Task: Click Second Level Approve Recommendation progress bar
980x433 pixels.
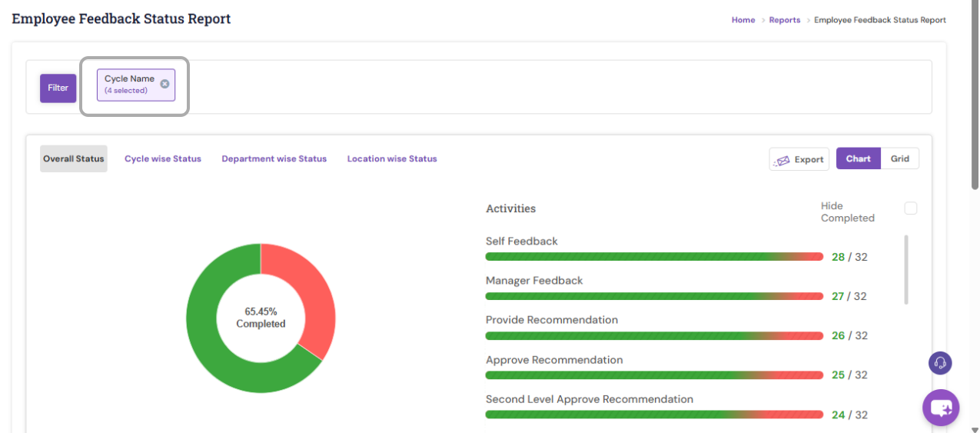Action: click(654, 415)
